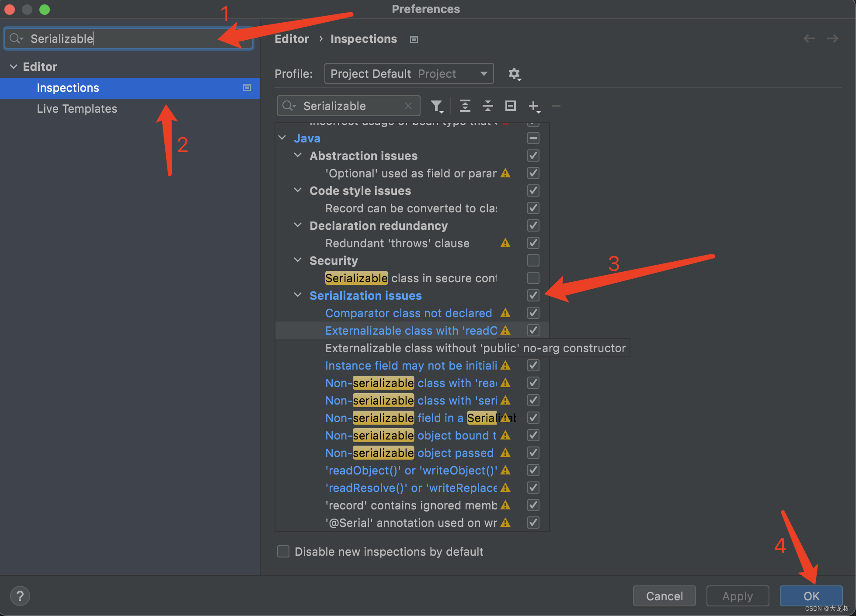Click the Collapse All tree icon
The height and width of the screenshot is (616, 856).
487,106
